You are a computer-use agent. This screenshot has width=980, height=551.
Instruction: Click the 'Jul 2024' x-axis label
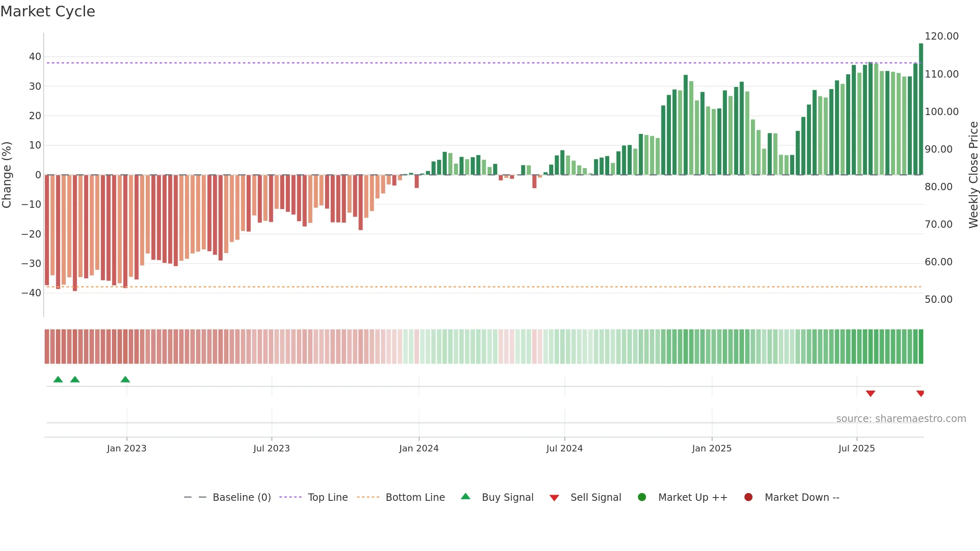[x=565, y=448]
